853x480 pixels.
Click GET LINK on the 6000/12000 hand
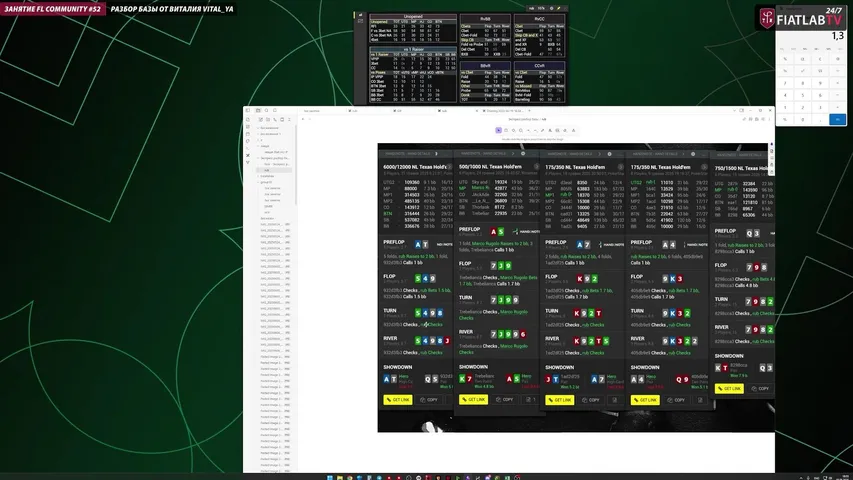tap(398, 399)
